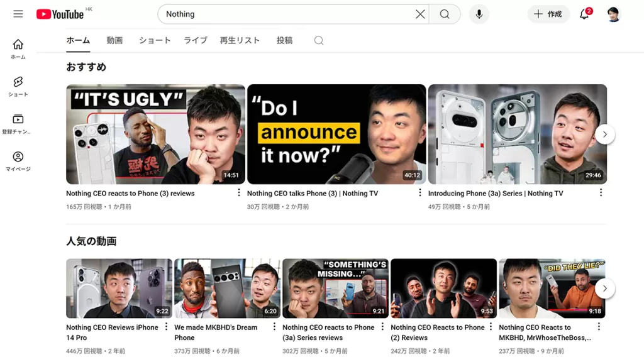
Task: Open the hamburger guide menu
Action: tap(18, 14)
